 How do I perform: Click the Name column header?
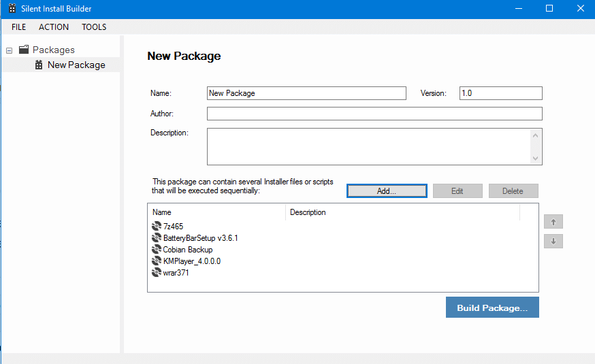216,212
